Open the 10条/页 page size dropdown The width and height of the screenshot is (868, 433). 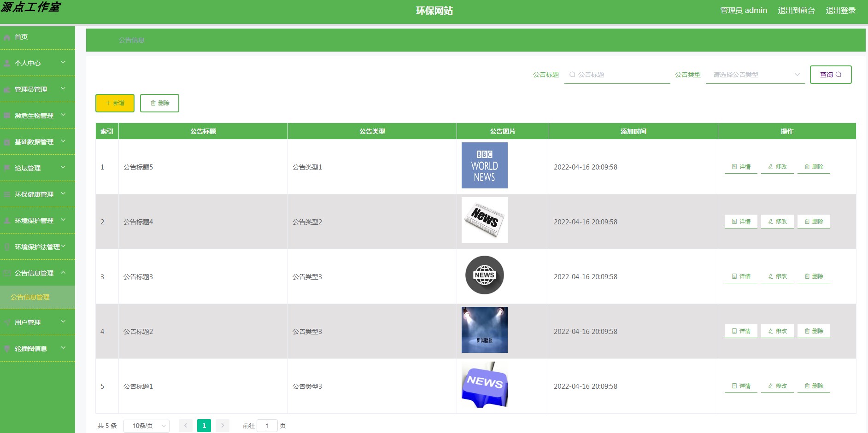[x=146, y=426]
